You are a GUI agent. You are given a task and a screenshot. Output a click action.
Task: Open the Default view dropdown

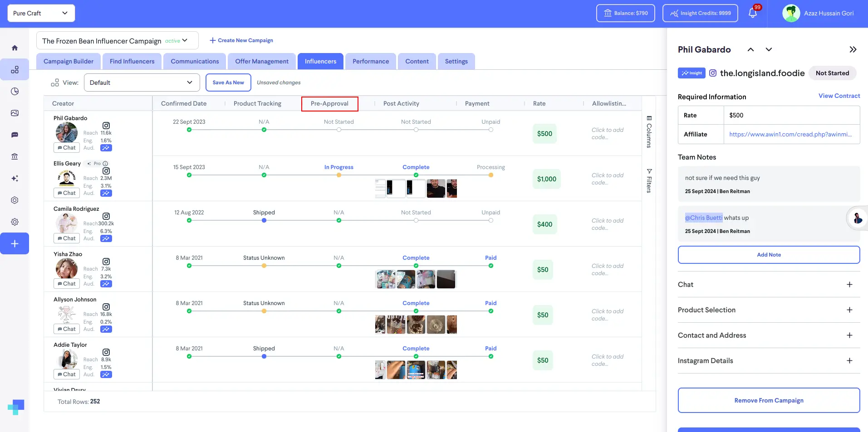tap(142, 83)
